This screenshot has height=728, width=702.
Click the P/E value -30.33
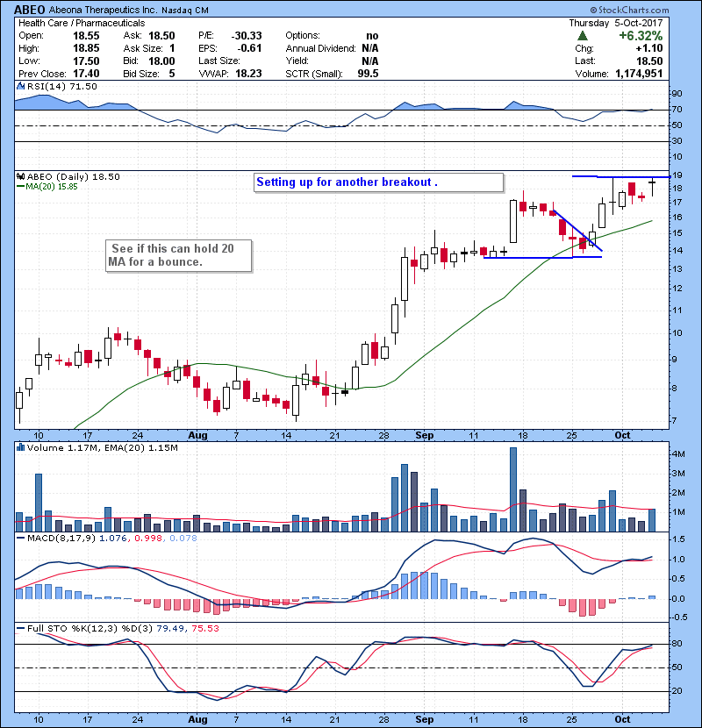point(247,36)
